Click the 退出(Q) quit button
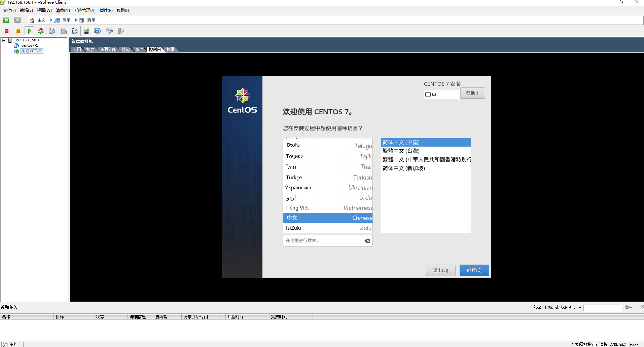644x347 pixels. coord(440,270)
